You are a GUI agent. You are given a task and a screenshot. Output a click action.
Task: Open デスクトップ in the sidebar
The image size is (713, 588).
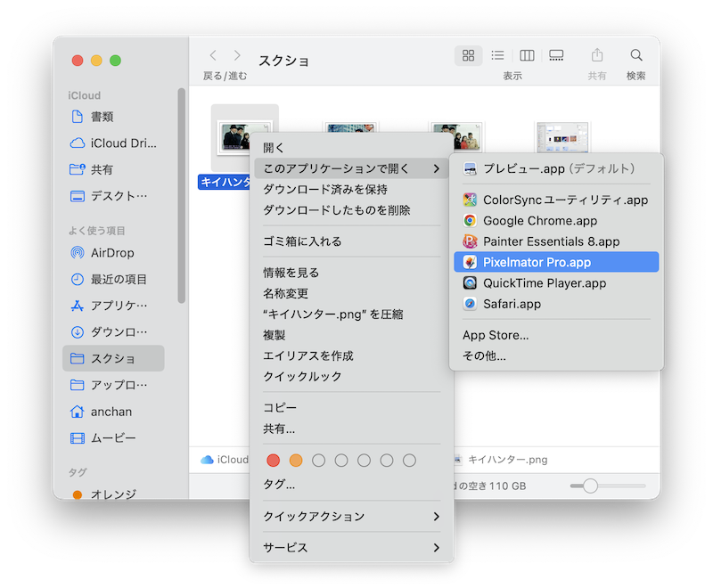[114, 196]
